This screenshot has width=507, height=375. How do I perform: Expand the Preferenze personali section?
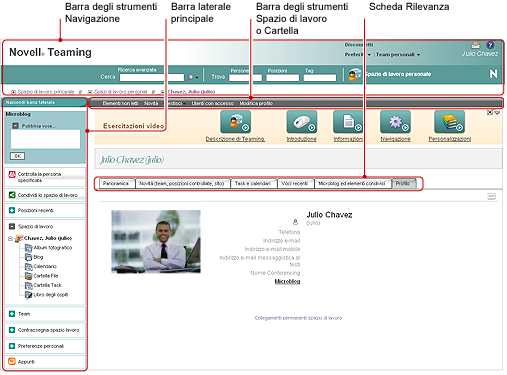pos(12,346)
